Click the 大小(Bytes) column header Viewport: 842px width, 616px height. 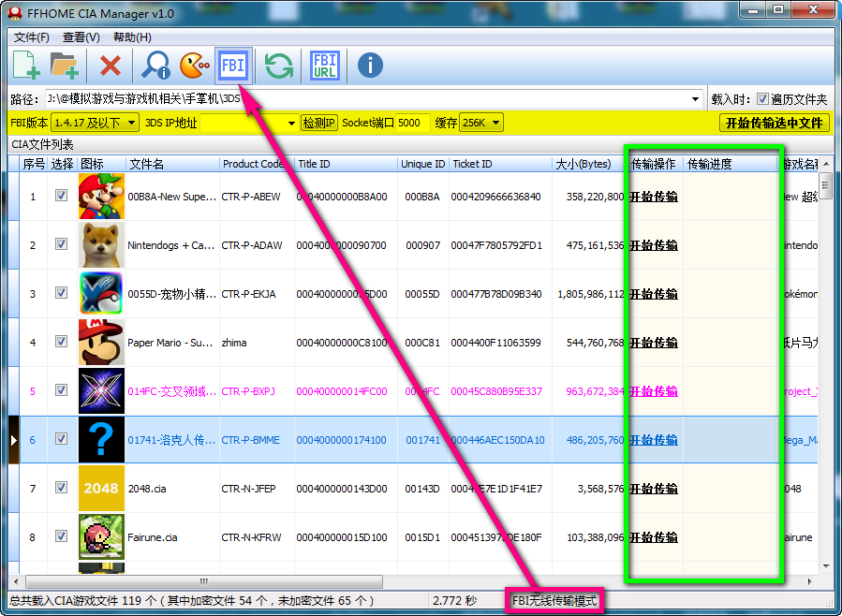(x=589, y=164)
